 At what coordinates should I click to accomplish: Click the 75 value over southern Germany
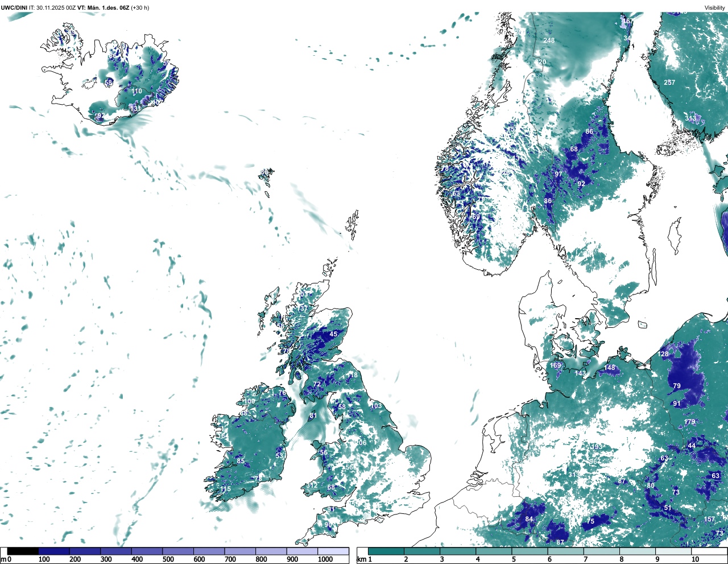click(x=590, y=521)
